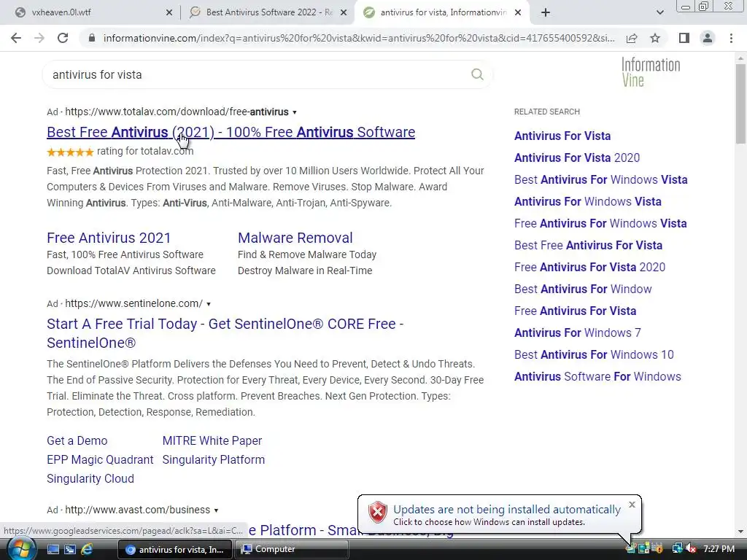Click Switch between windows quick launch icon
This screenshot has width=747, height=560.
(x=69, y=550)
